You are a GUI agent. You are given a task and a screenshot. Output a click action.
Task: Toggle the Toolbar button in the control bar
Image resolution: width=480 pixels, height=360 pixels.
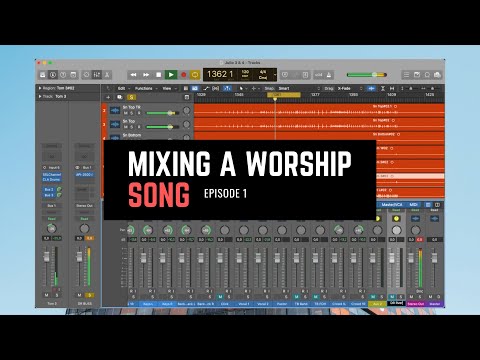[73, 75]
